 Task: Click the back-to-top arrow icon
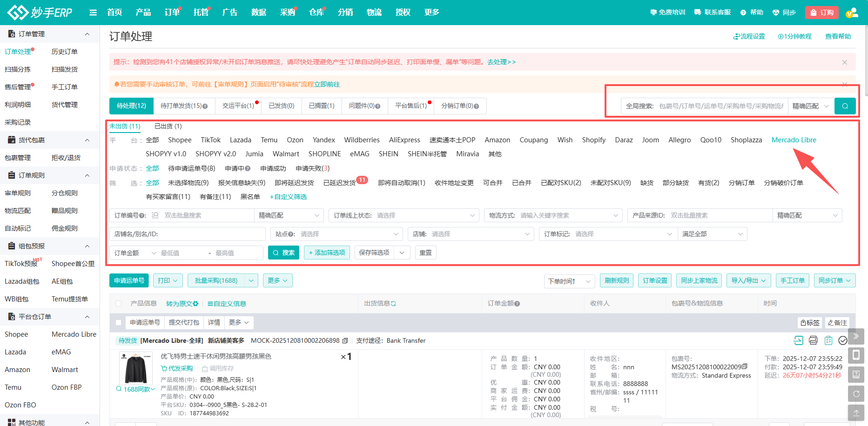point(856,413)
